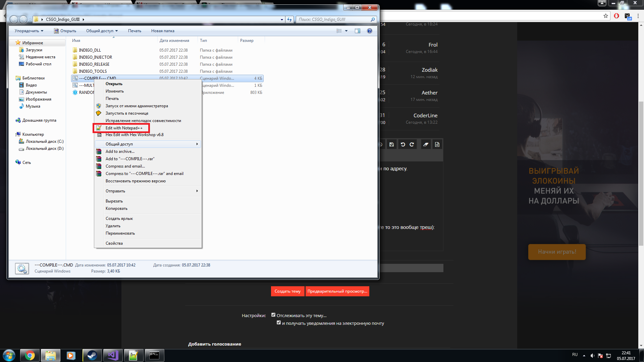Open user Zodiak profile link

429,70
